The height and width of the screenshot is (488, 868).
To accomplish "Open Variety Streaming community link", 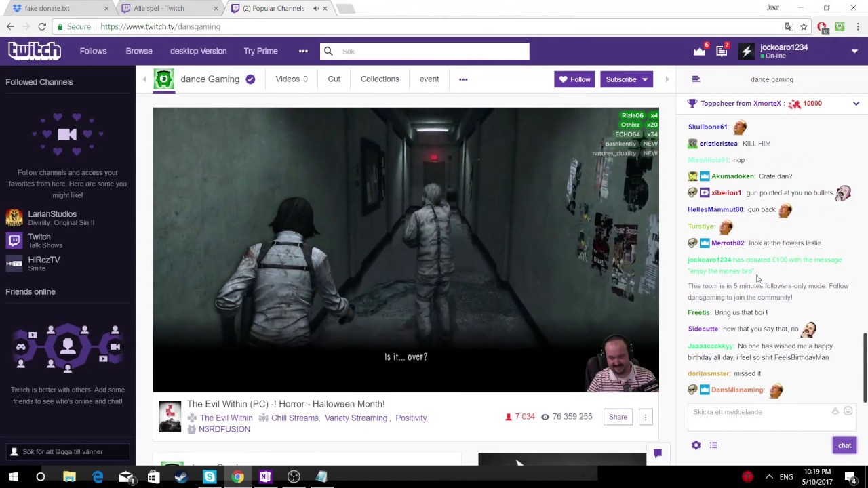I will point(355,418).
